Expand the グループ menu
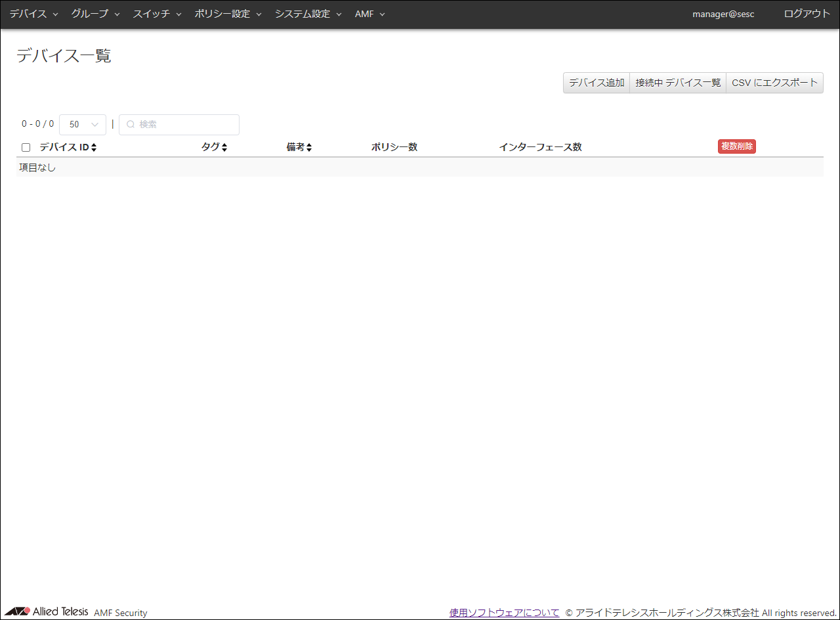Screen dimensions: 840x620 pos(95,14)
